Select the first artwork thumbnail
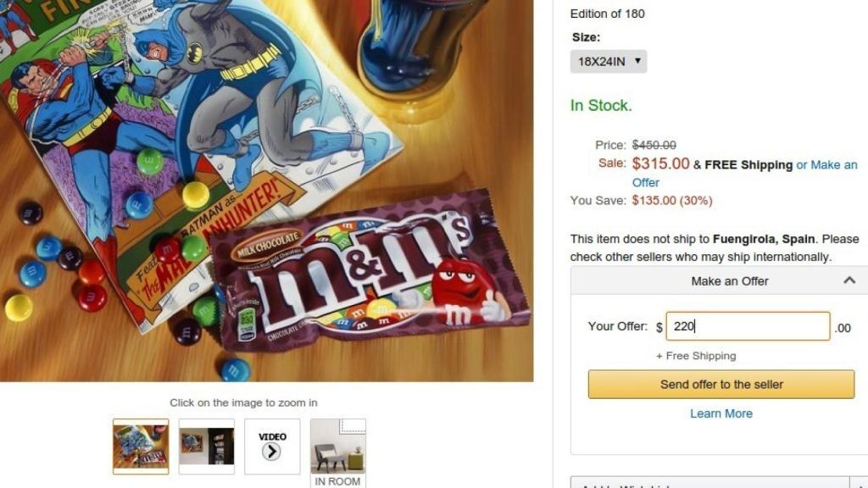Screen dimensions: 868x488 coord(141,446)
